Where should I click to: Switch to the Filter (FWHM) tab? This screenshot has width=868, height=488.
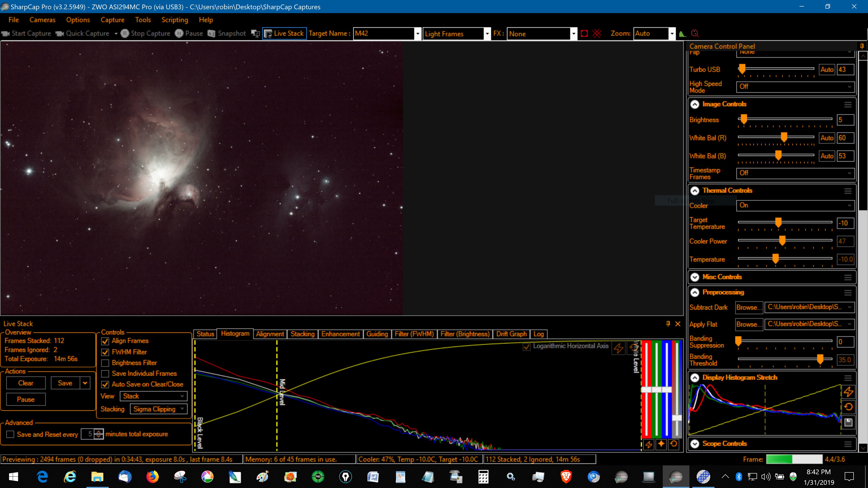[414, 334]
